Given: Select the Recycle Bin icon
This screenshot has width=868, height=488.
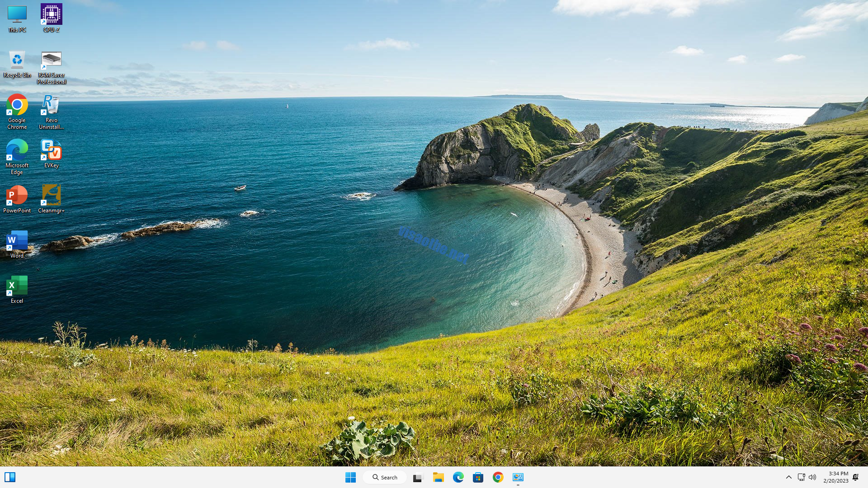Looking at the screenshot, I should (x=17, y=64).
